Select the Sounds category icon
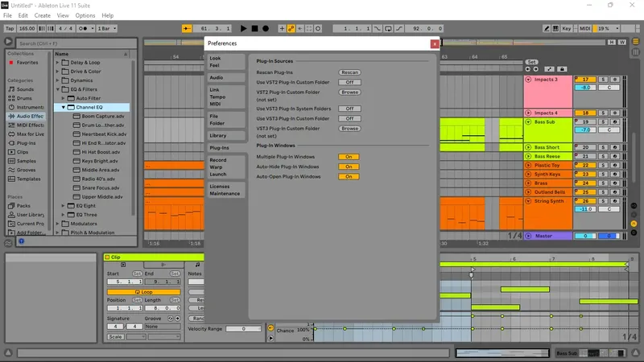This screenshot has height=362, width=644. click(11, 89)
